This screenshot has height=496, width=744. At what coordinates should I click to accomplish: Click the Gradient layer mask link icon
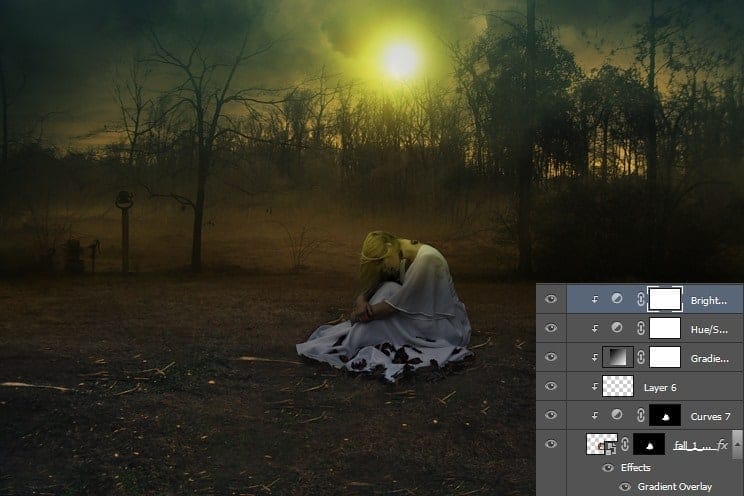click(x=641, y=357)
